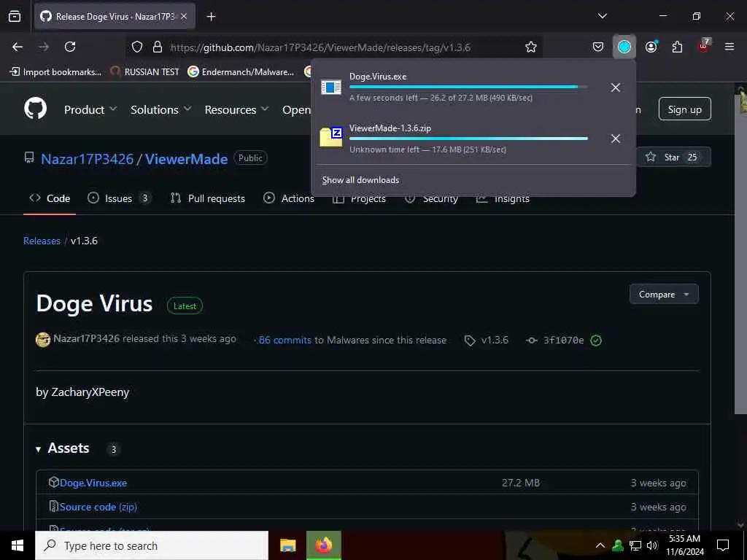
Task: Show site security padlock info
Action: pos(158,47)
